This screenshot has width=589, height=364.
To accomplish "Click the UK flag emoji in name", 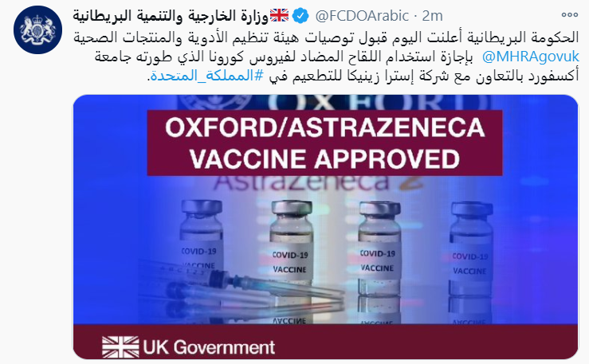I will pos(280,15).
